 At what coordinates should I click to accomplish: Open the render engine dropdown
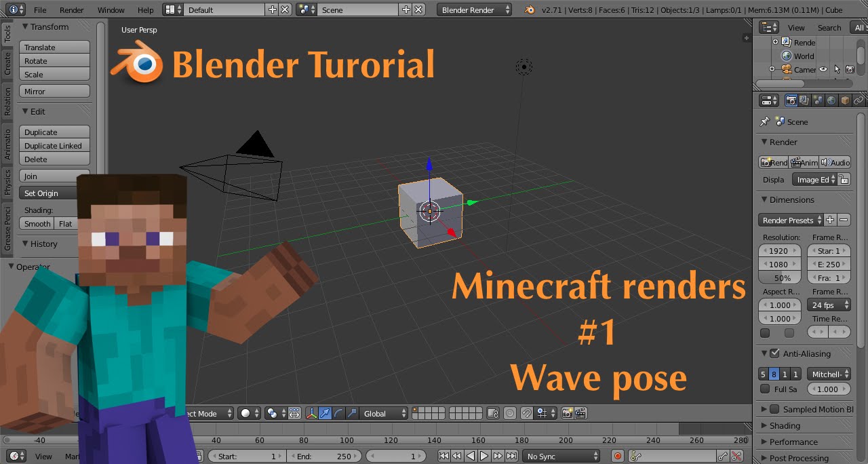pyautogui.click(x=474, y=9)
